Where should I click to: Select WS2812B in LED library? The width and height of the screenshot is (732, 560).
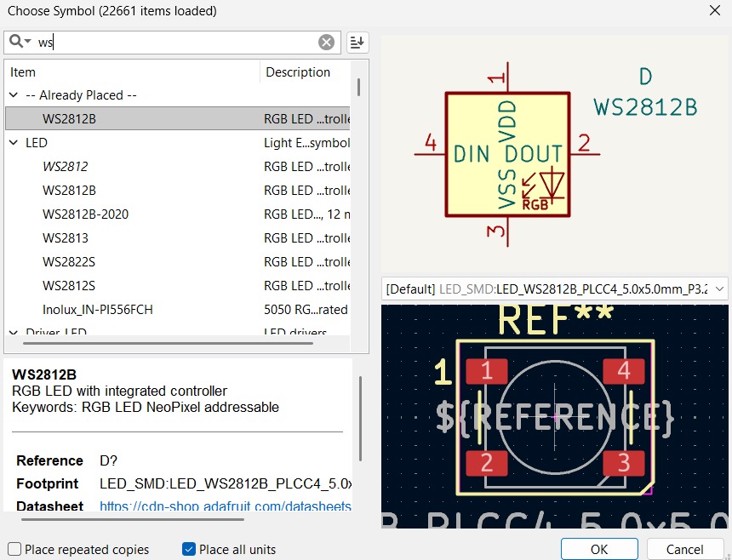(x=69, y=191)
